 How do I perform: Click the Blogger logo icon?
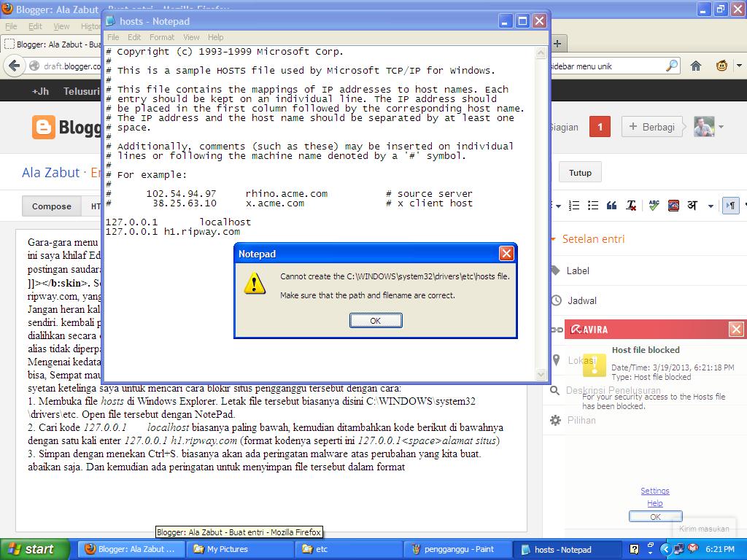[x=43, y=127]
